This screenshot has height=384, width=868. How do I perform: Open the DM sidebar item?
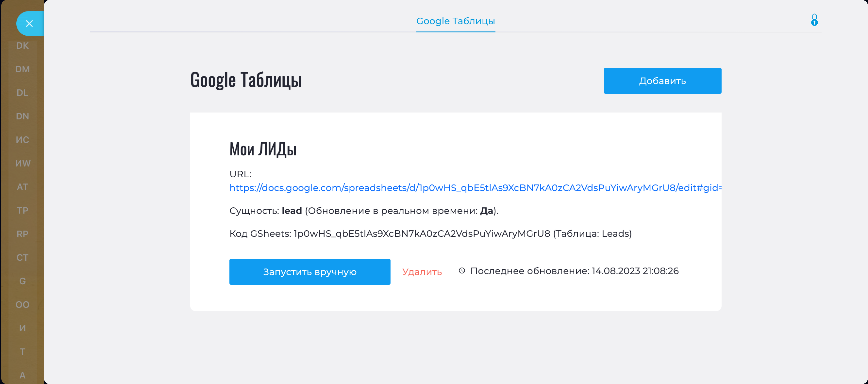(23, 69)
